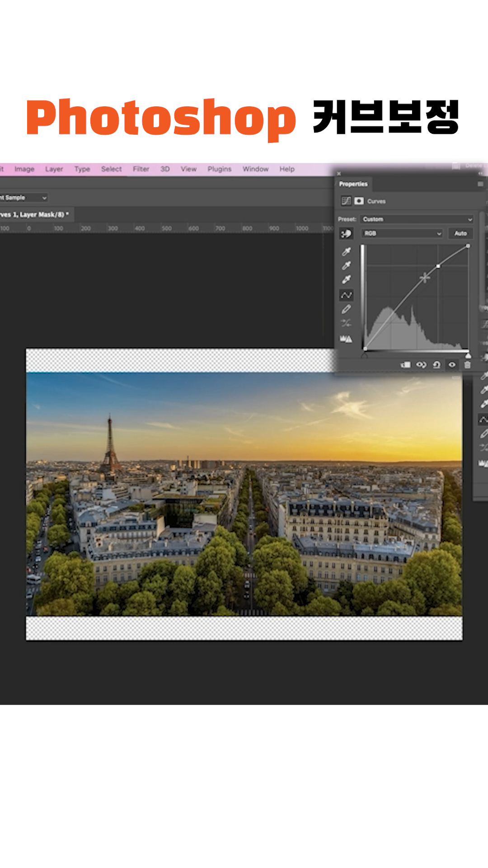Select the black point eyedropper
This screenshot has width=488, height=868.
click(346, 251)
